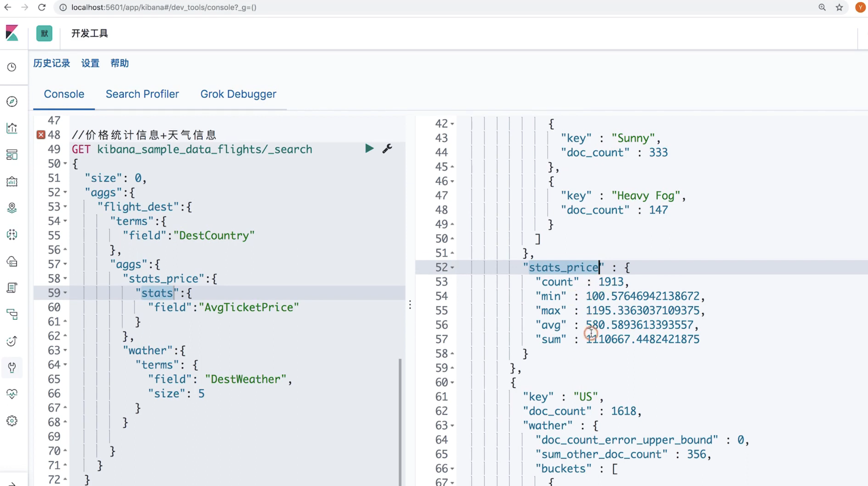Click the green default space avatar

44,33
